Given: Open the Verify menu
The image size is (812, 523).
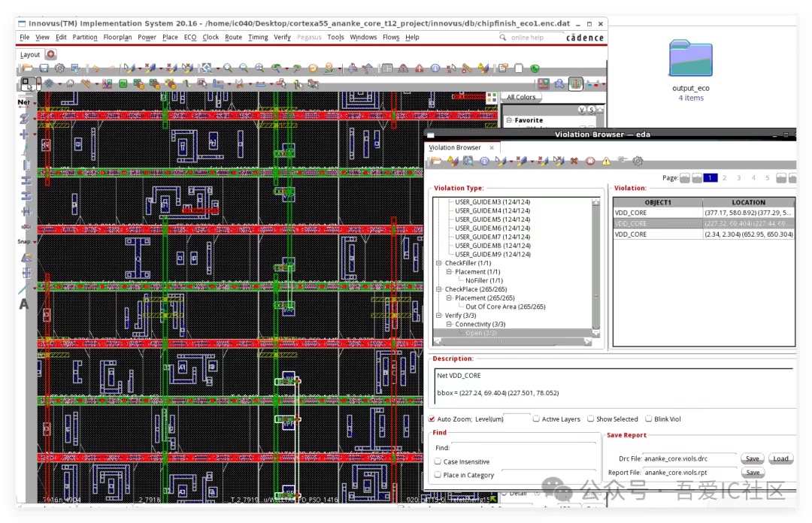Looking at the screenshot, I should pos(282,38).
